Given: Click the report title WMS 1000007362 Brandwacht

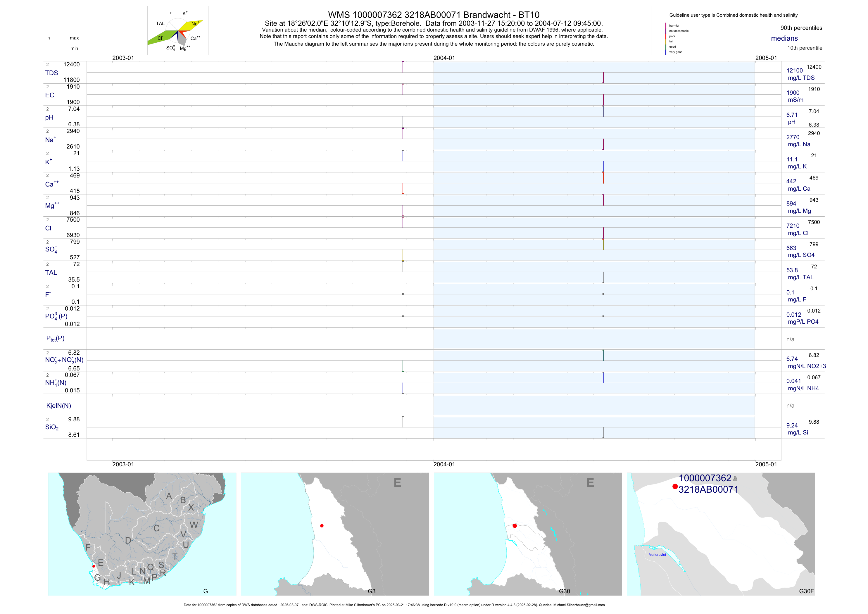Looking at the screenshot, I should (434, 15).
